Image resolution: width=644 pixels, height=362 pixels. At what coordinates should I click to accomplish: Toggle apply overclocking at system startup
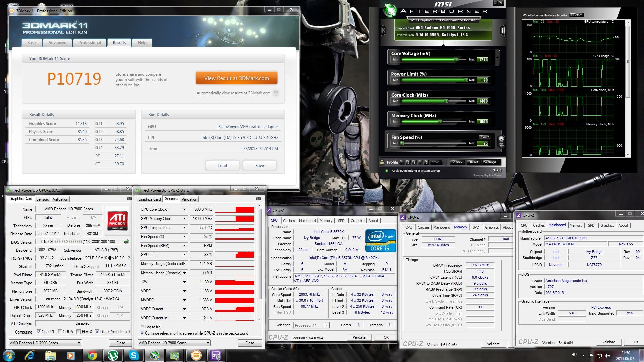click(x=387, y=171)
